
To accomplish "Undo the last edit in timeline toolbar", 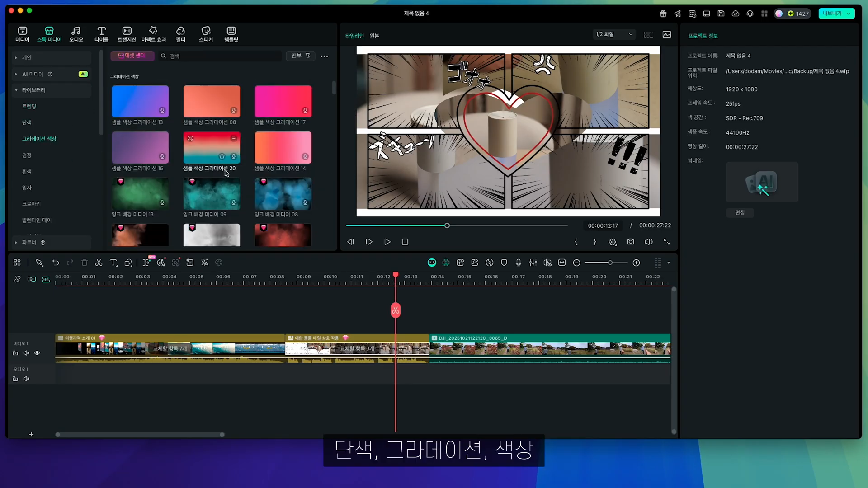I will [56, 263].
